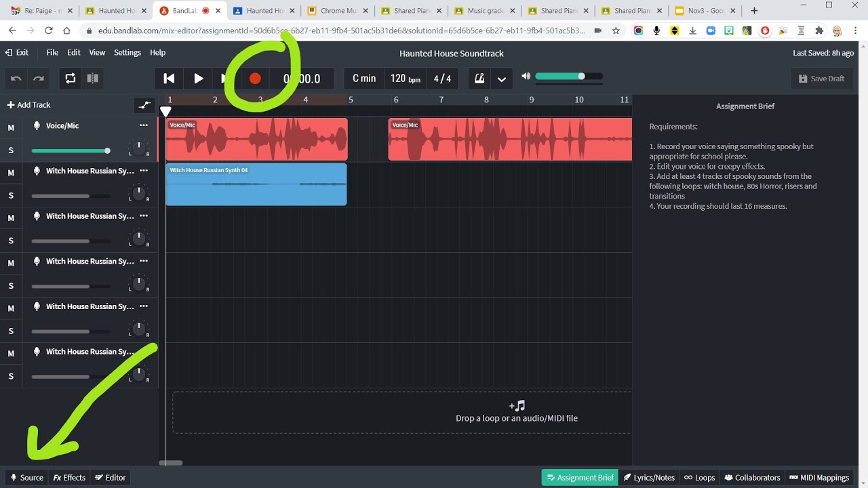
Task: Select the blue Witch House Russian Synth 04 clip
Action: [x=256, y=184]
